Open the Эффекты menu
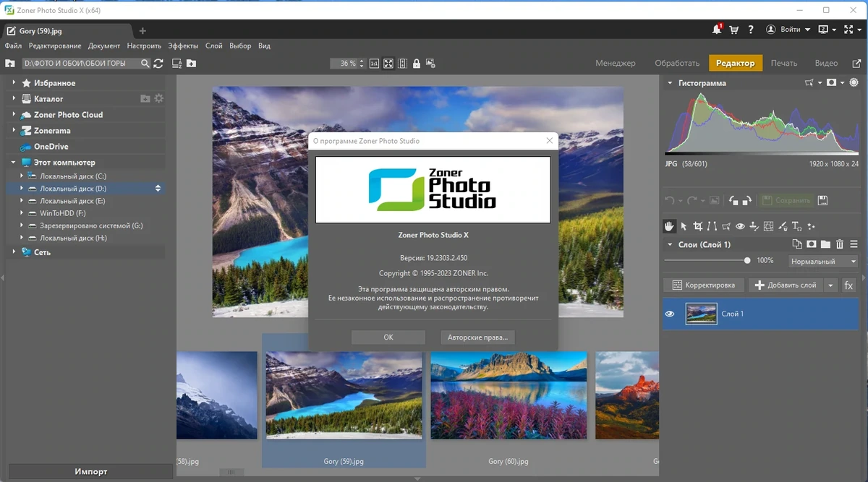The image size is (868, 482). pos(183,46)
